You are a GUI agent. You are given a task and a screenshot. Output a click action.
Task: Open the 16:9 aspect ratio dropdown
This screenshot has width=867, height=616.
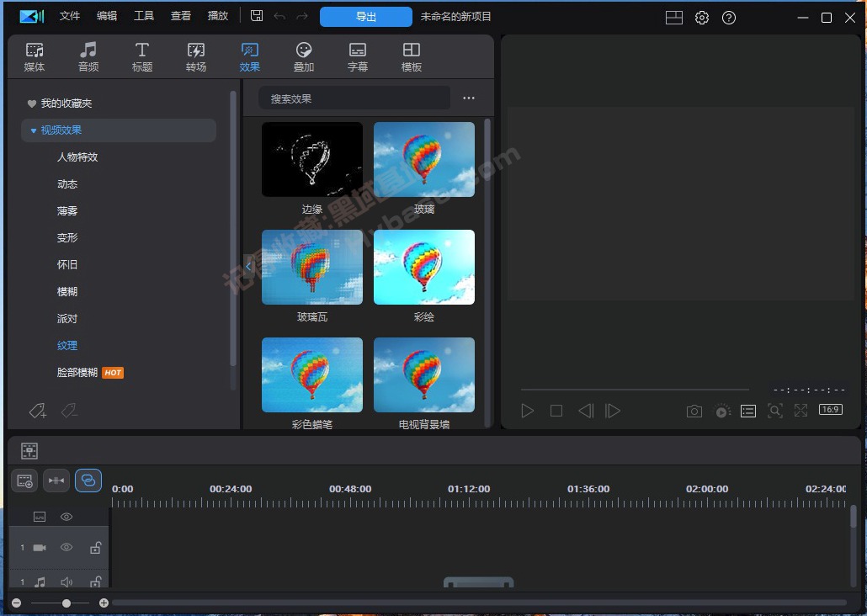[830, 410]
